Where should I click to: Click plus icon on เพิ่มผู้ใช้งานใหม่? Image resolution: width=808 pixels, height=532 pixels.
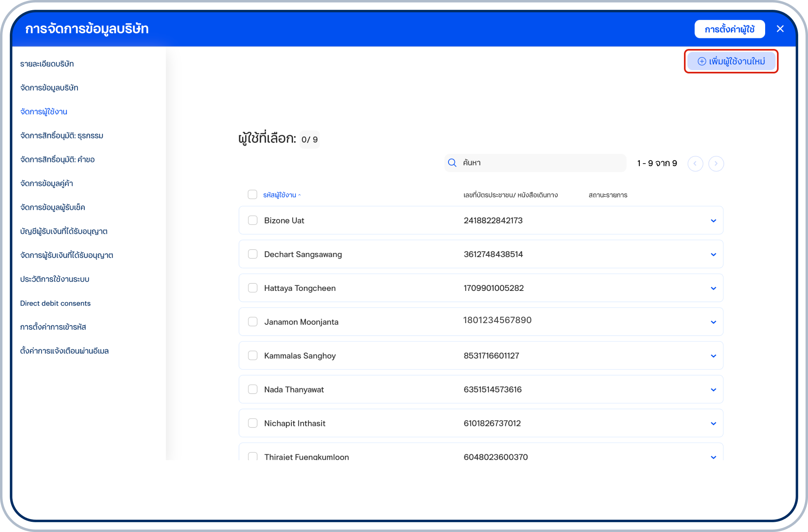702,61
